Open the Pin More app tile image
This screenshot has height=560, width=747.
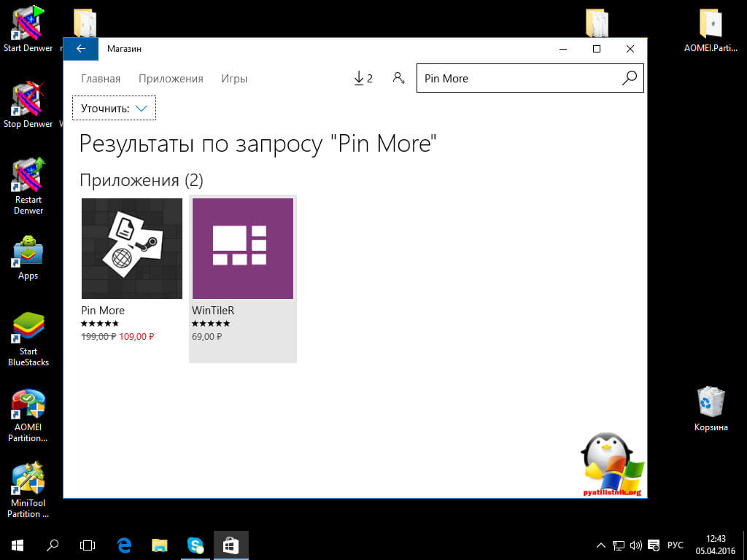pyautogui.click(x=132, y=249)
